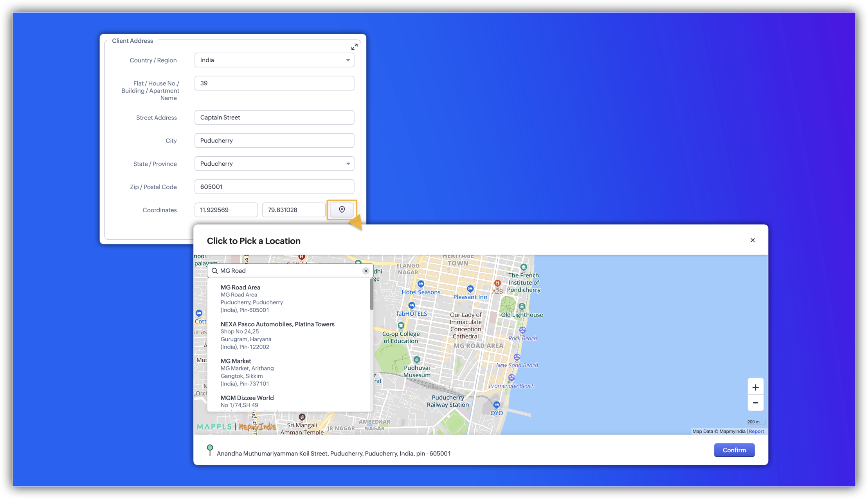Open the map Report link
The image size is (868, 499).
[x=756, y=431]
